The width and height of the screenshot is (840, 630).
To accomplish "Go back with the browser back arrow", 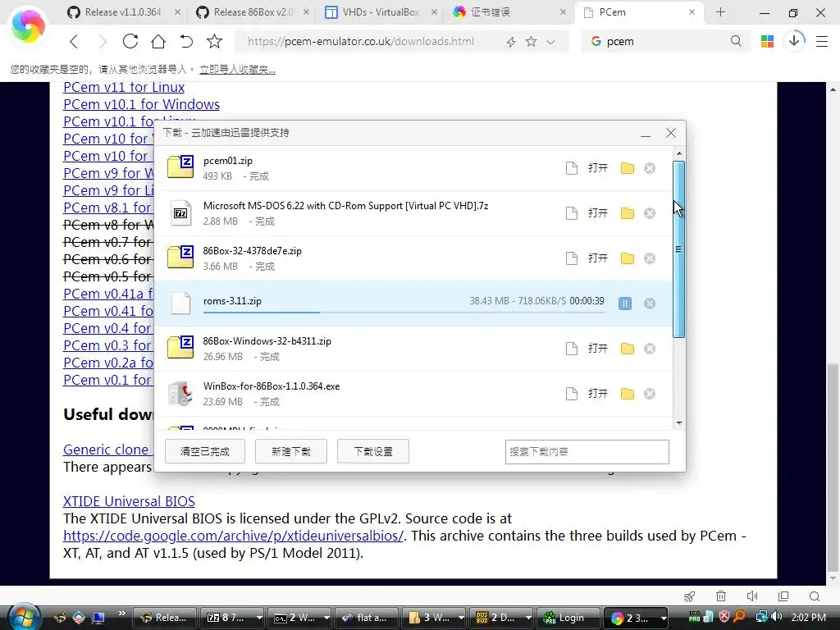I will tap(74, 41).
